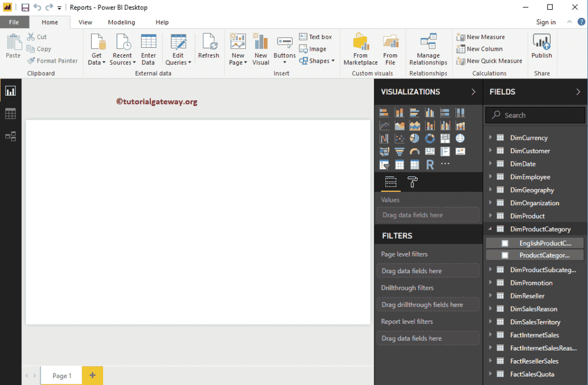Insert a funnel chart visual

[400, 152]
